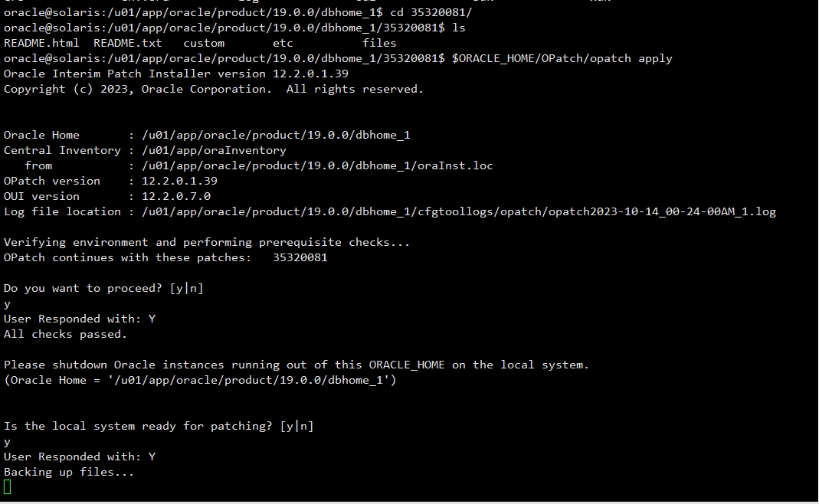This screenshot has width=819, height=504.
Task: Click the README.html file name
Action: (x=41, y=43)
